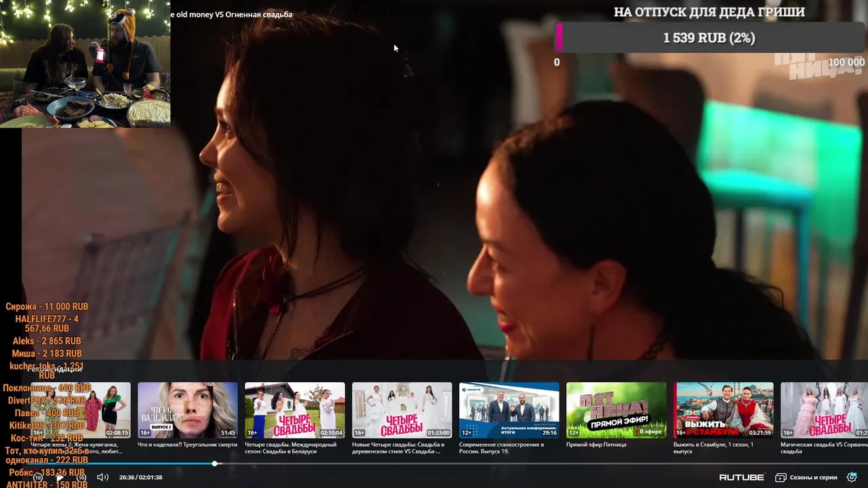
Task: Click title Что я наделала?! Треугольник смерти
Action: (187, 445)
